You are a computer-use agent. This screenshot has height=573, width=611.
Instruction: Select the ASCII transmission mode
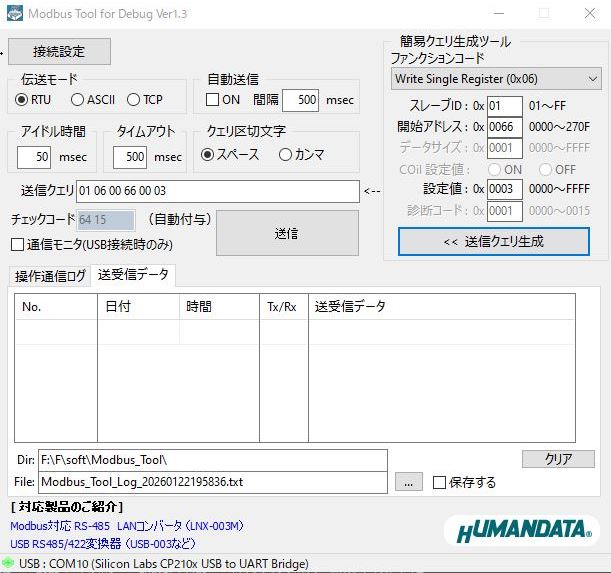point(78,100)
